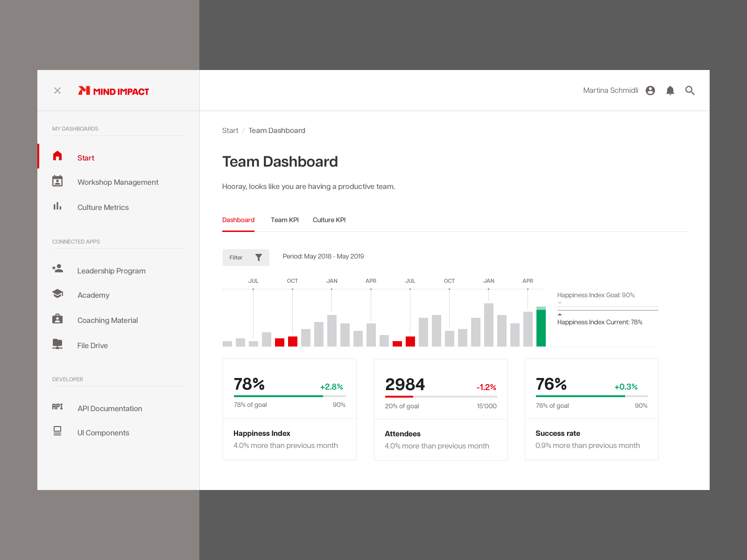Click the Academy icon in sidebar
This screenshot has width=747, height=560.
(57, 294)
